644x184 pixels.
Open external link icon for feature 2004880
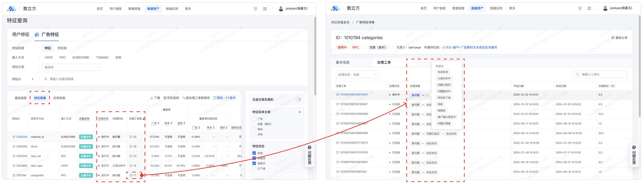pos(14,166)
